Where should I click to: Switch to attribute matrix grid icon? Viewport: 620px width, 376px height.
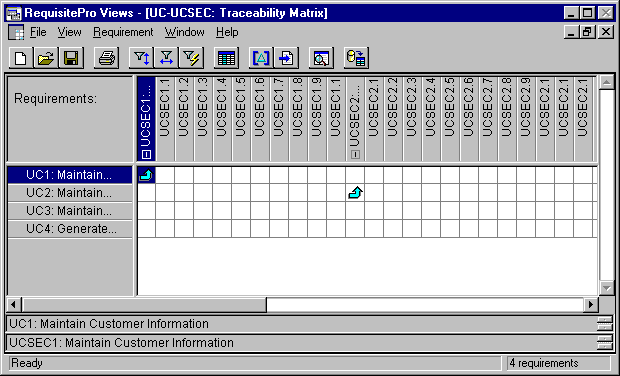tap(227, 59)
